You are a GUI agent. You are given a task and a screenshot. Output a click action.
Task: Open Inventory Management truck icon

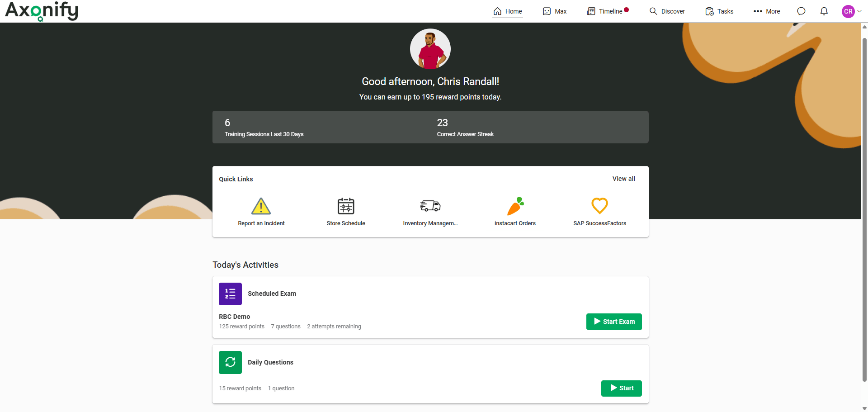click(430, 206)
